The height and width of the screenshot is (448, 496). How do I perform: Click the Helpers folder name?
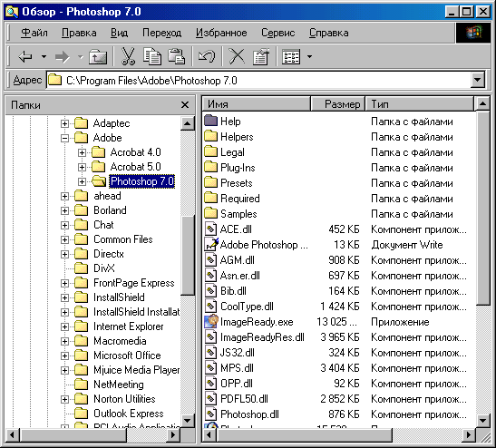[x=237, y=137]
